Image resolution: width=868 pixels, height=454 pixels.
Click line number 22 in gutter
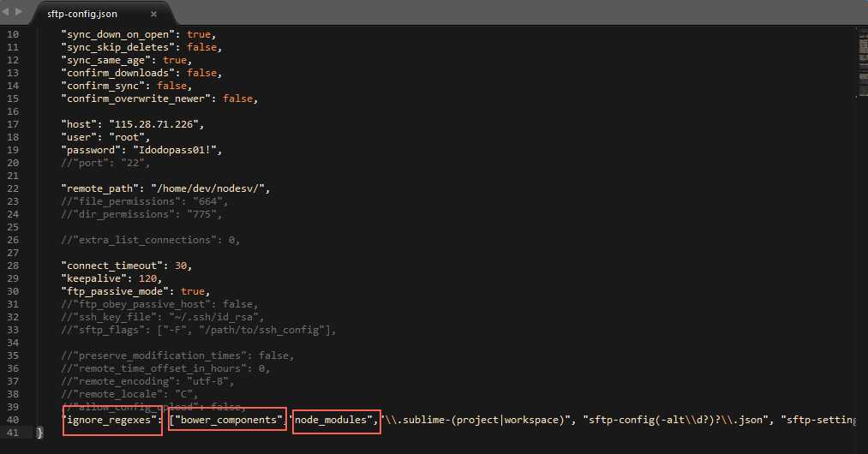[13, 188]
